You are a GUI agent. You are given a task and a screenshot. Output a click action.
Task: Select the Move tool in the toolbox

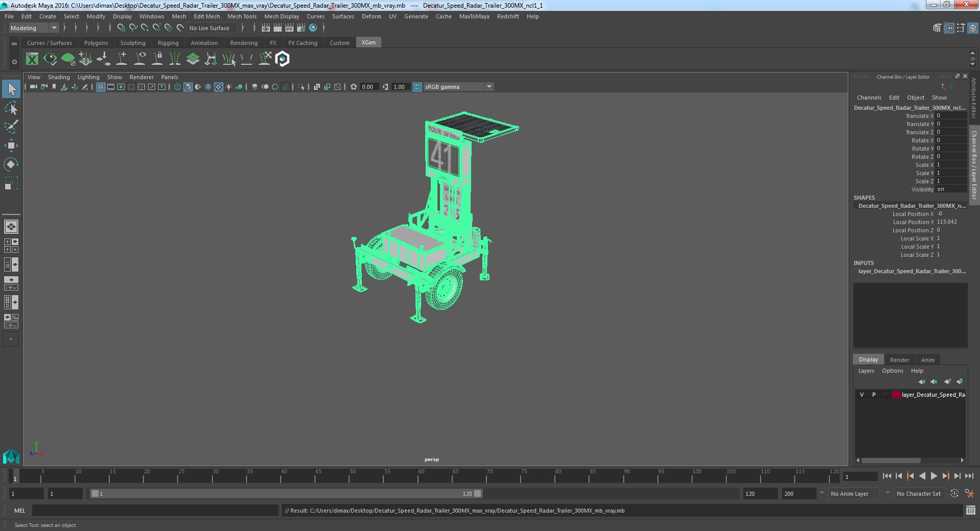pos(11,146)
